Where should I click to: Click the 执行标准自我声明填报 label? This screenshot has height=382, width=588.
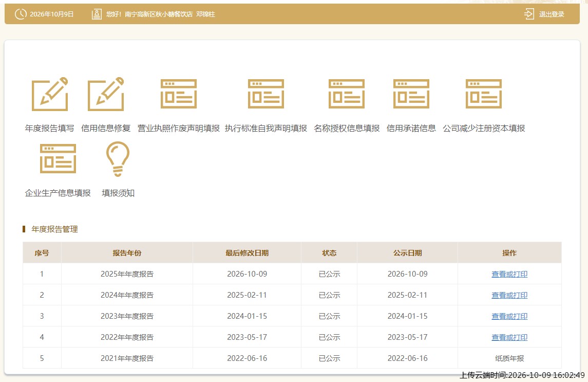(x=266, y=129)
